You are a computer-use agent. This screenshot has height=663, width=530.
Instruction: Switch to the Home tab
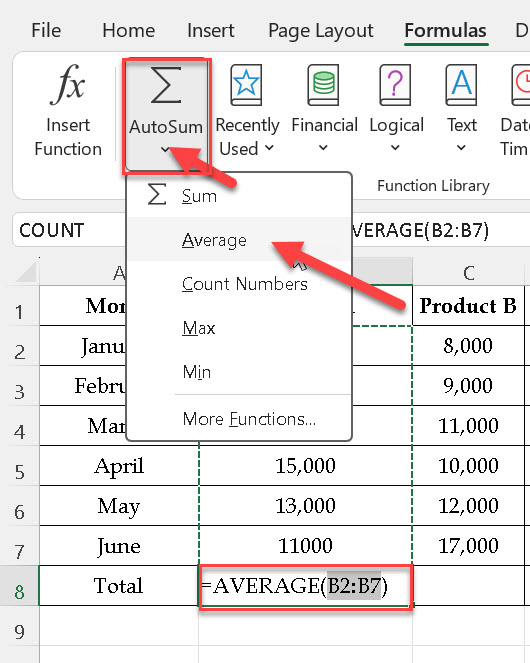click(x=129, y=30)
